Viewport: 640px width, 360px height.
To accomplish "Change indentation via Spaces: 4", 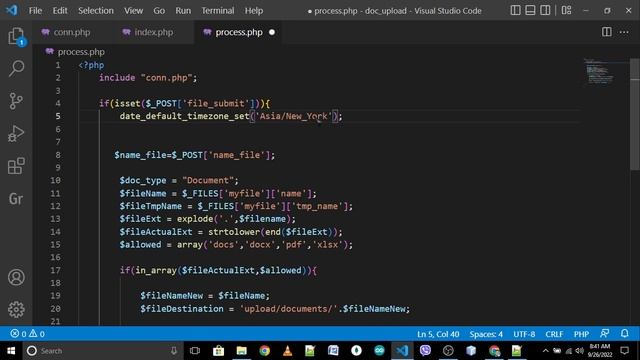I will (x=486, y=334).
